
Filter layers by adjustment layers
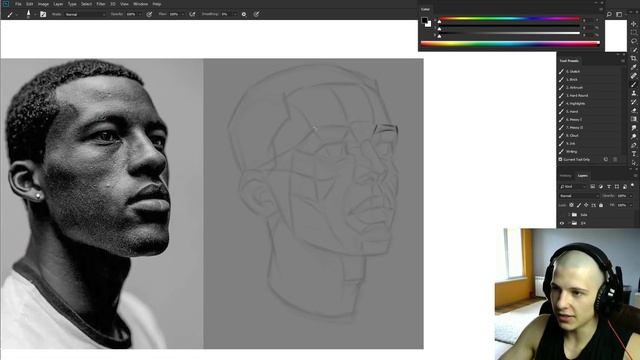pos(601,187)
